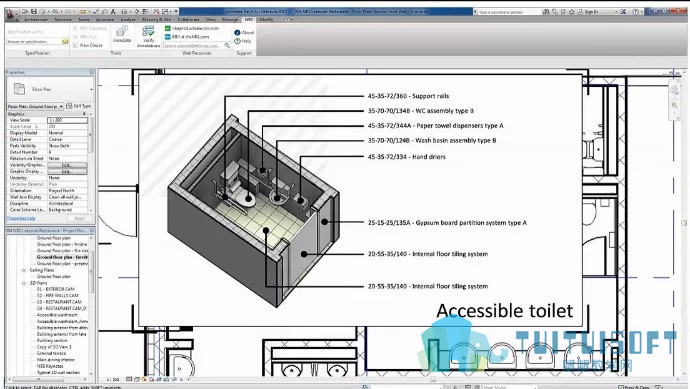Click the About button in Support panel
Image resolution: width=690 pixels, height=389 pixels.
[x=244, y=32]
